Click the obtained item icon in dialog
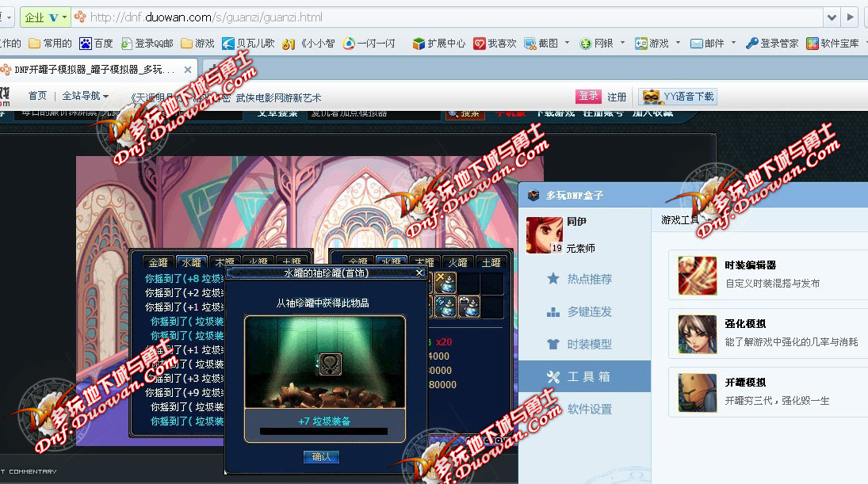Screen dimensions: 868x484 (330, 364)
